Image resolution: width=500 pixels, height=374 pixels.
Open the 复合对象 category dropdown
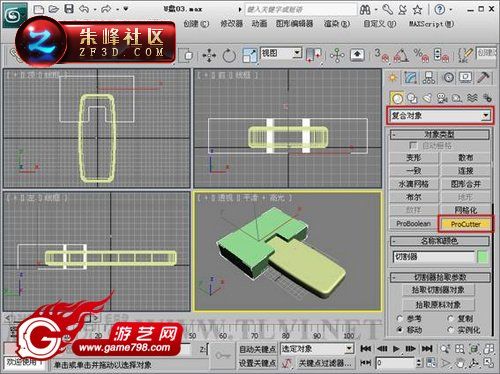click(x=439, y=116)
